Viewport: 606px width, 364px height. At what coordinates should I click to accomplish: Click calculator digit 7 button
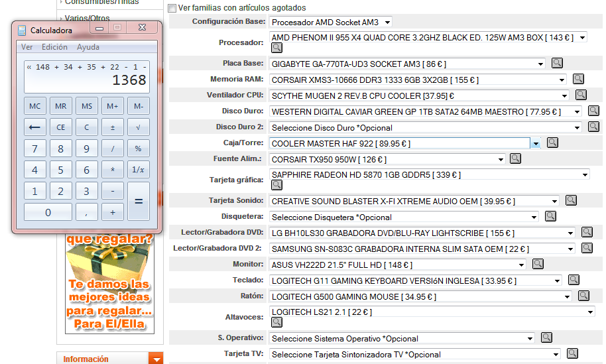pyautogui.click(x=34, y=149)
